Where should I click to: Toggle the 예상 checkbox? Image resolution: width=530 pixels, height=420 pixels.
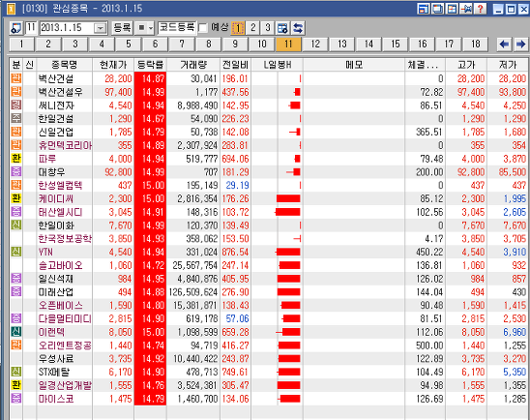click(203, 28)
